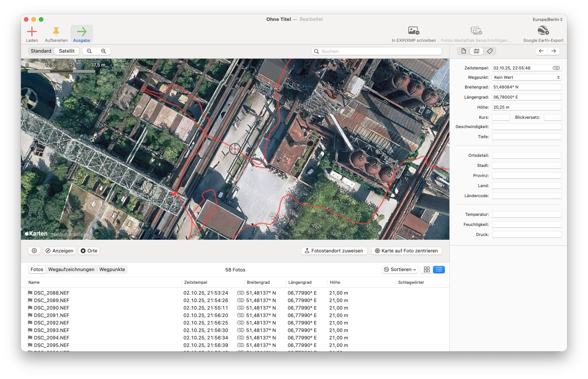Switch map to Standard view

point(41,51)
